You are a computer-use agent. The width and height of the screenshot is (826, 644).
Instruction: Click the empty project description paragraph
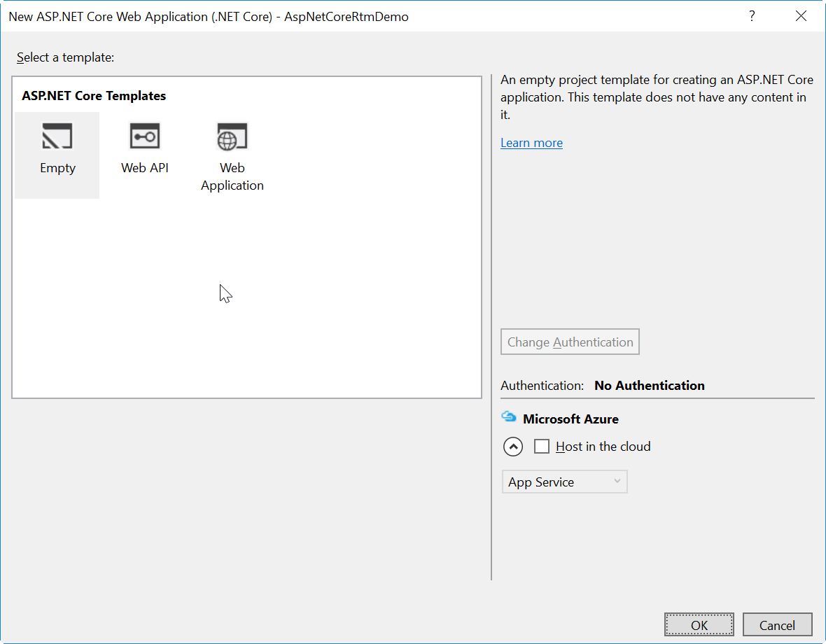point(656,97)
